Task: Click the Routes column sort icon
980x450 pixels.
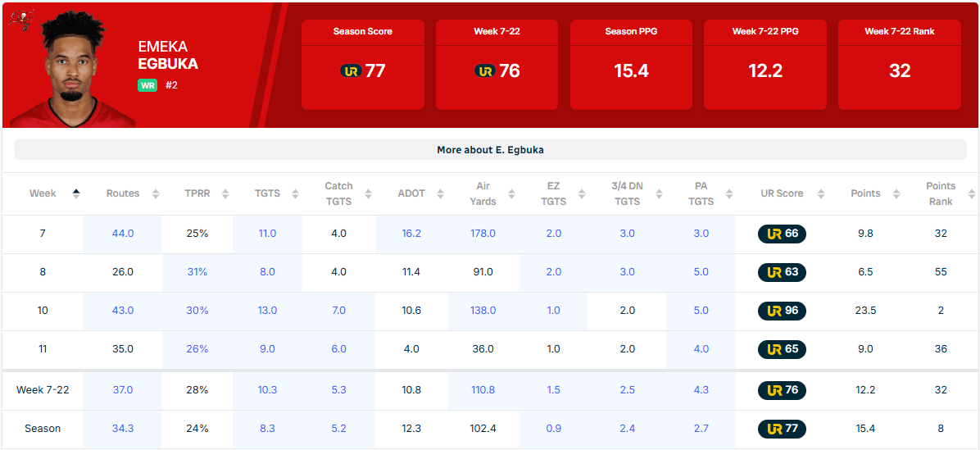Action: pos(156,194)
